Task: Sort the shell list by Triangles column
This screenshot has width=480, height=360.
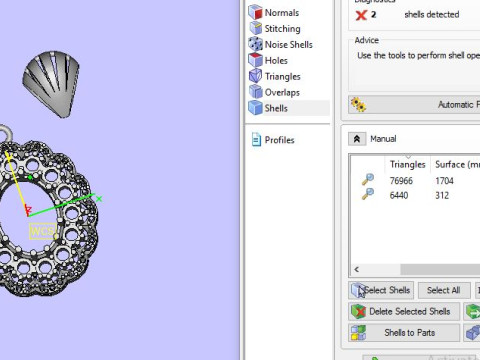Action: [x=408, y=164]
